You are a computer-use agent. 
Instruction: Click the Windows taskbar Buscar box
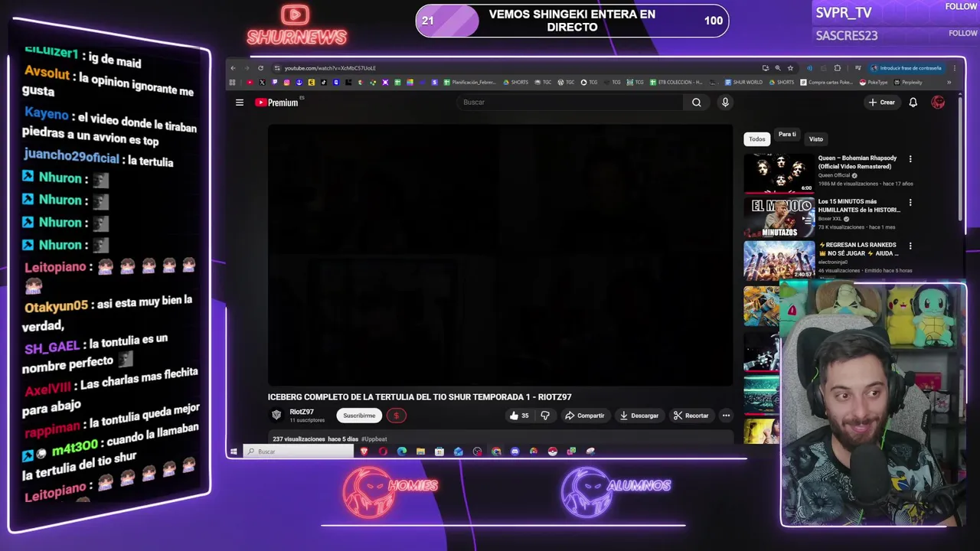pyautogui.click(x=299, y=452)
